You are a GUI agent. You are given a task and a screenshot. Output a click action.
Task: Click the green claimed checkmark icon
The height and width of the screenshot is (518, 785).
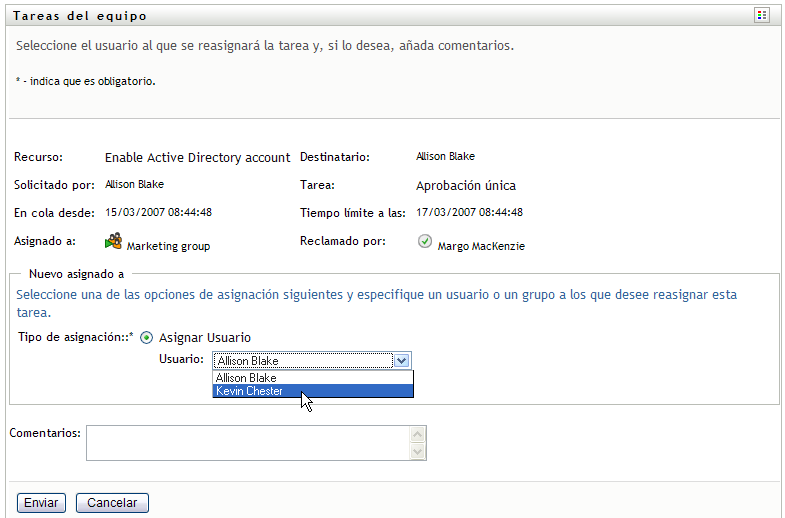coord(425,242)
